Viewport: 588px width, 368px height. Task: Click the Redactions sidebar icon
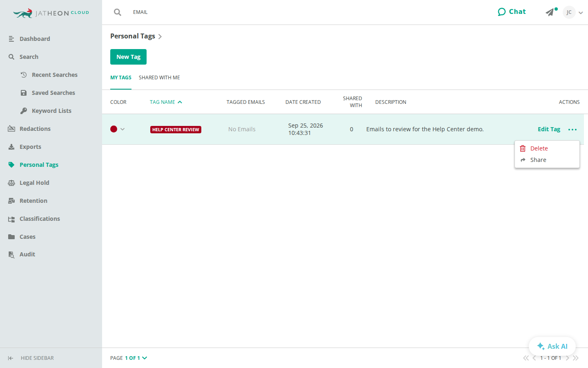click(x=11, y=129)
